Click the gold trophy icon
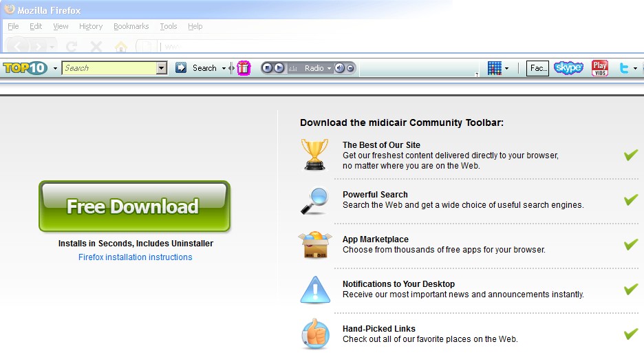Viewport: 644px width, 353px height. pos(314,155)
